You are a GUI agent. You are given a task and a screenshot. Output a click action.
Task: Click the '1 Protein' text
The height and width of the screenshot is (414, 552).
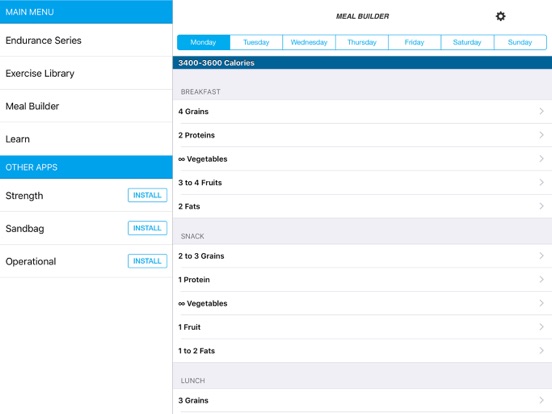click(194, 280)
